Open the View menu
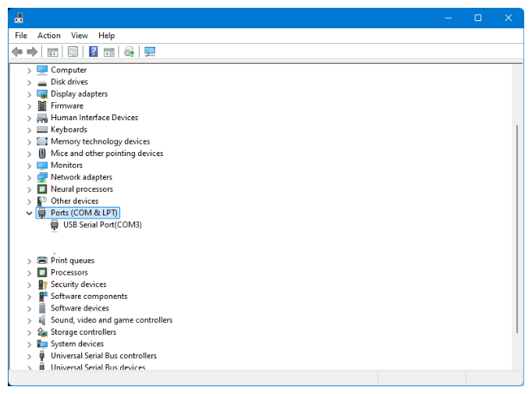This screenshot has width=532, height=394. point(80,35)
